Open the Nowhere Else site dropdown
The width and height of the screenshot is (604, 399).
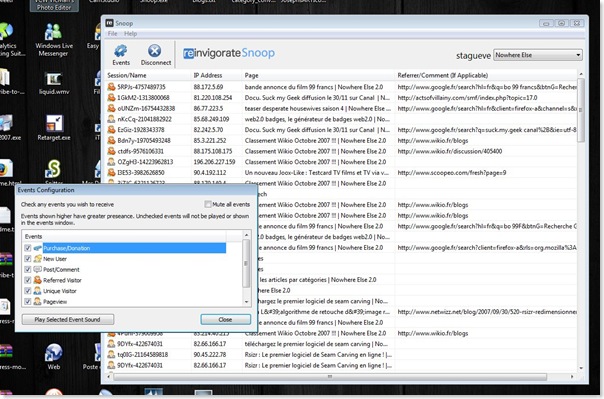pos(538,55)
